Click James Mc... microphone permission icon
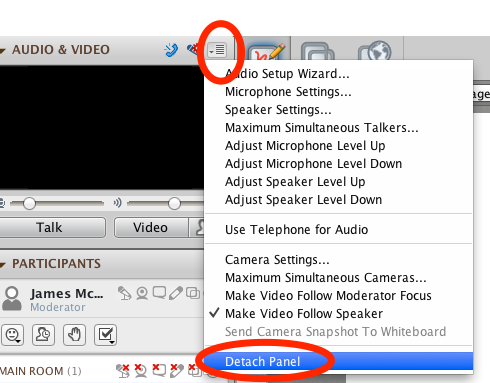490x383 pixels. (x=125, y=293)
